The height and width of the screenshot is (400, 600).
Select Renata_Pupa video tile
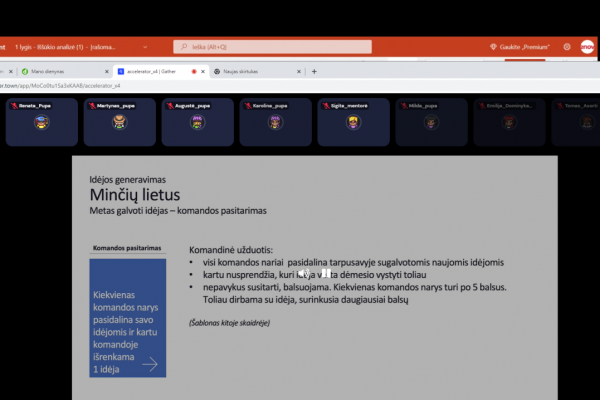click(x=42, y=122)
